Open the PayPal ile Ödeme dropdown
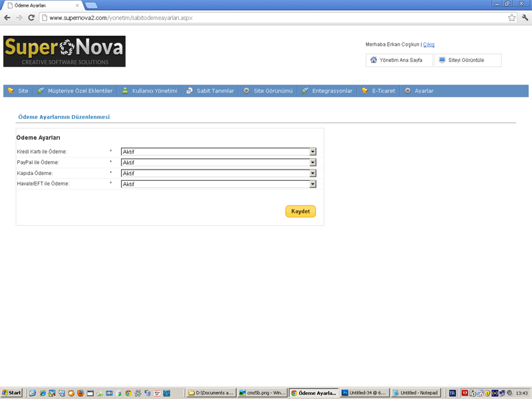532x399 pixels. pyautogui.click(x=219, y=162)
